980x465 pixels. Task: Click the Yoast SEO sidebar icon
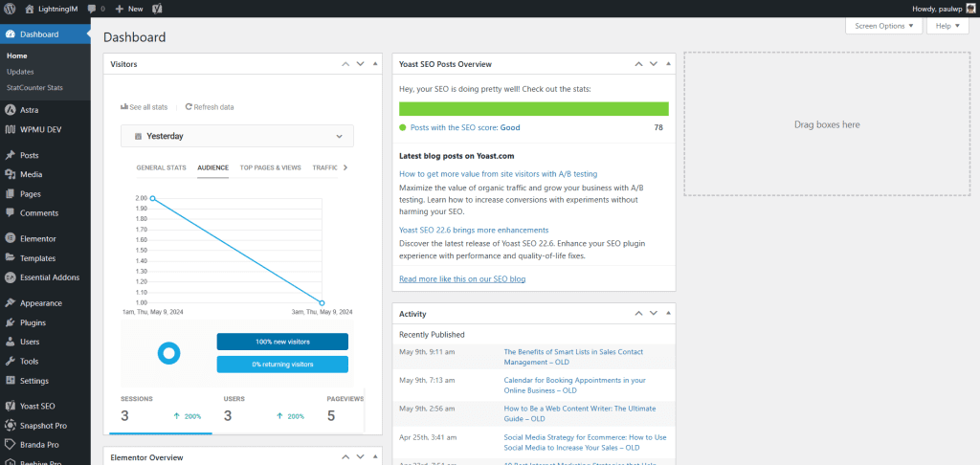[x=10, y=407]
